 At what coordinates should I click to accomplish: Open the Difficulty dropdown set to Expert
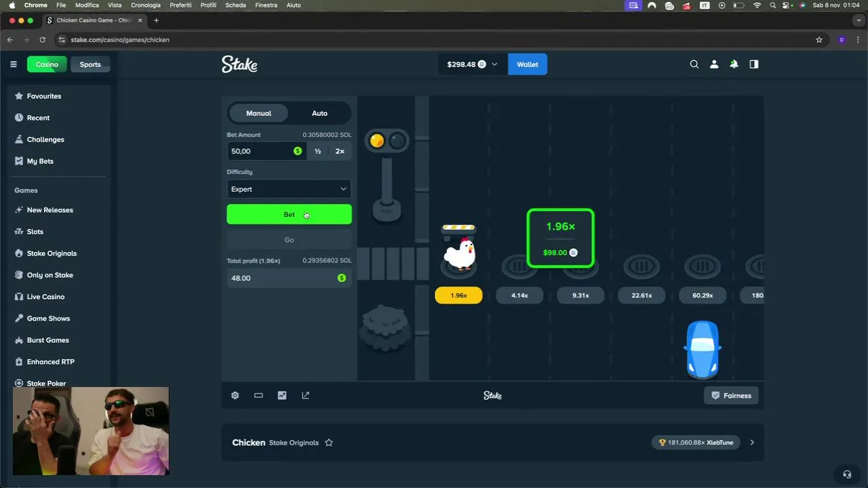(289, 189)
